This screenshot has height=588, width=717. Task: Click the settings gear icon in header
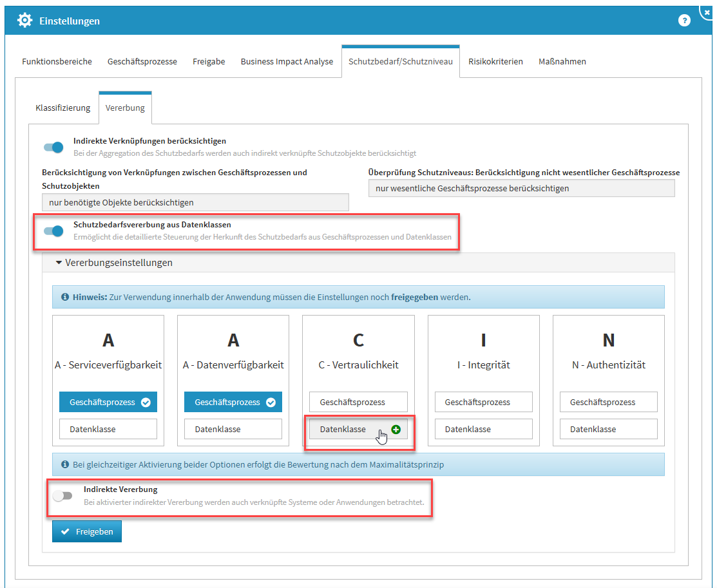pyautogui.click(x=24, y=21)
